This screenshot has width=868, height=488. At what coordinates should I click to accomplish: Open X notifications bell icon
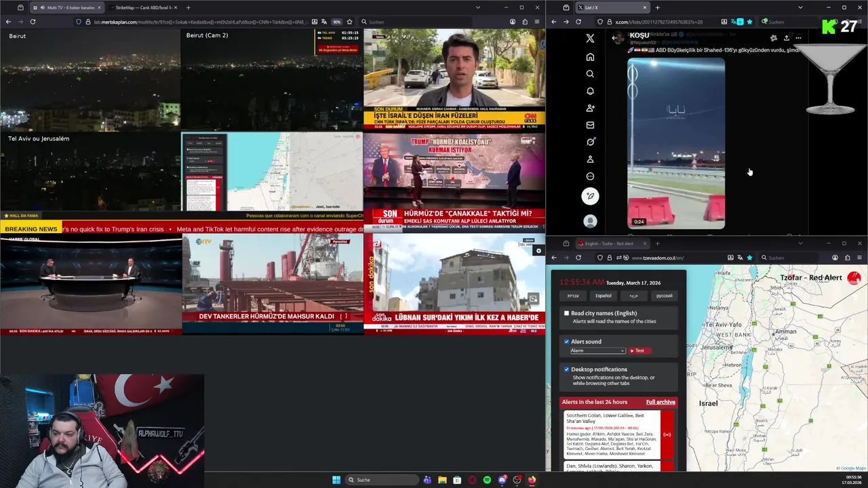(x=590, y=91)
